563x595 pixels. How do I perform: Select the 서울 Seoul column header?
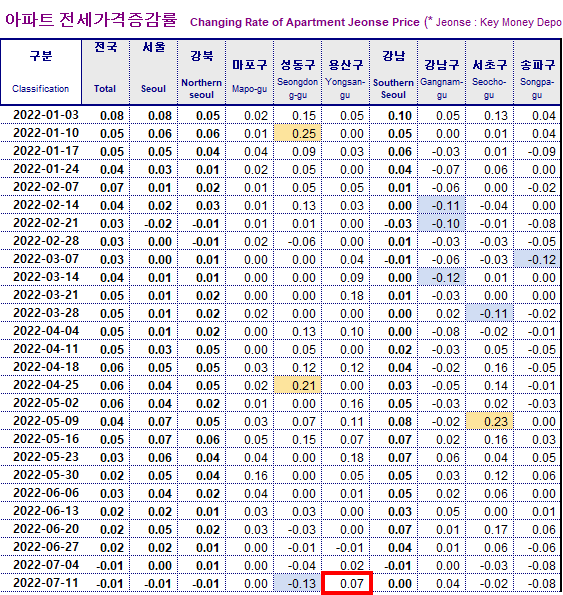coord(154,72)
